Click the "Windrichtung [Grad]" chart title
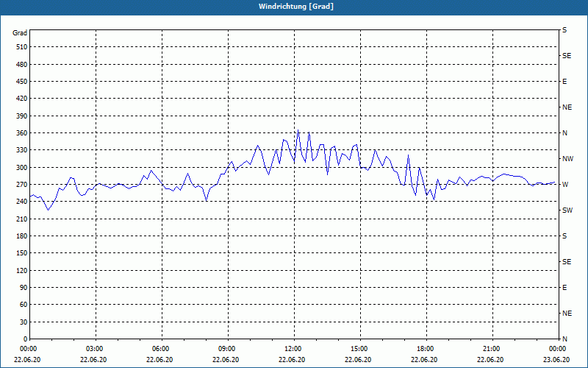Screen dimensions: 588x368 pyautogui.click(x=296, y=7)
